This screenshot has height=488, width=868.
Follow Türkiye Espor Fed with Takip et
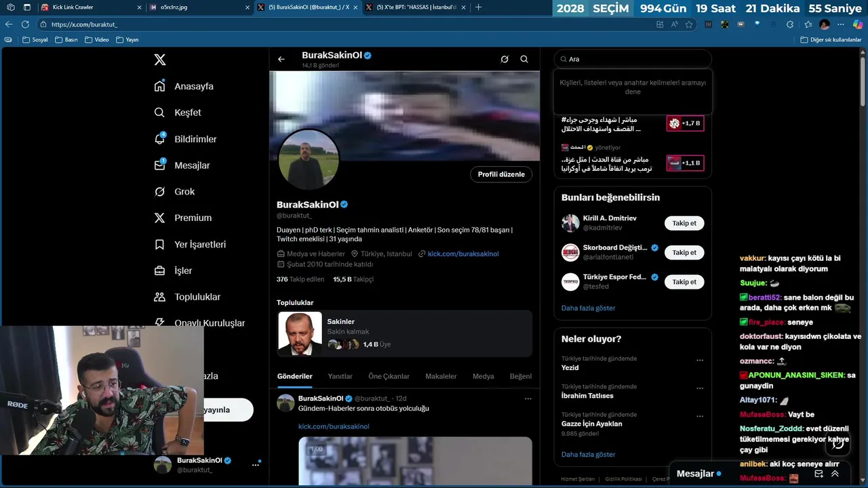(684, 281)
